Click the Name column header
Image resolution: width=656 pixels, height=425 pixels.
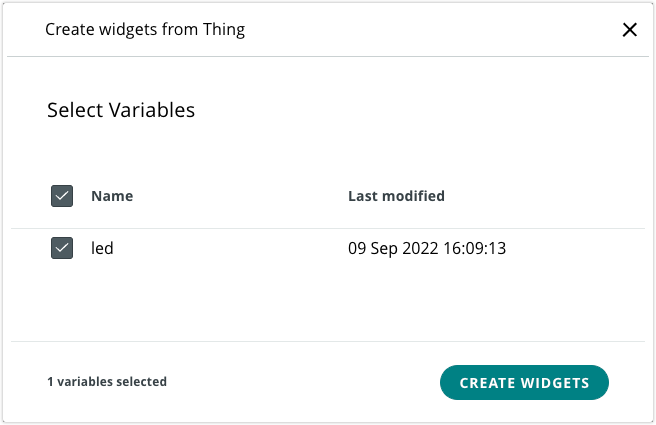pos(112,196)
